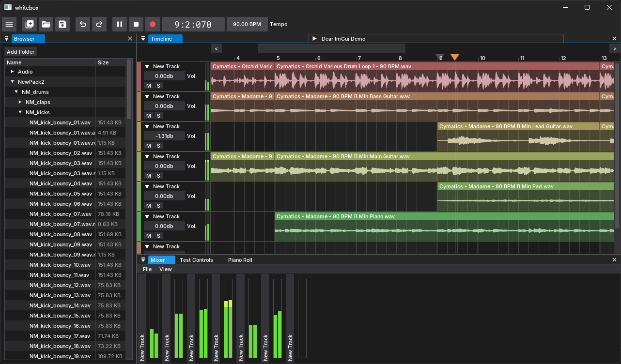This screenshot has height=364, width=621.
Task: Mute the Bass Guitar track
Action: pos(149,116)
